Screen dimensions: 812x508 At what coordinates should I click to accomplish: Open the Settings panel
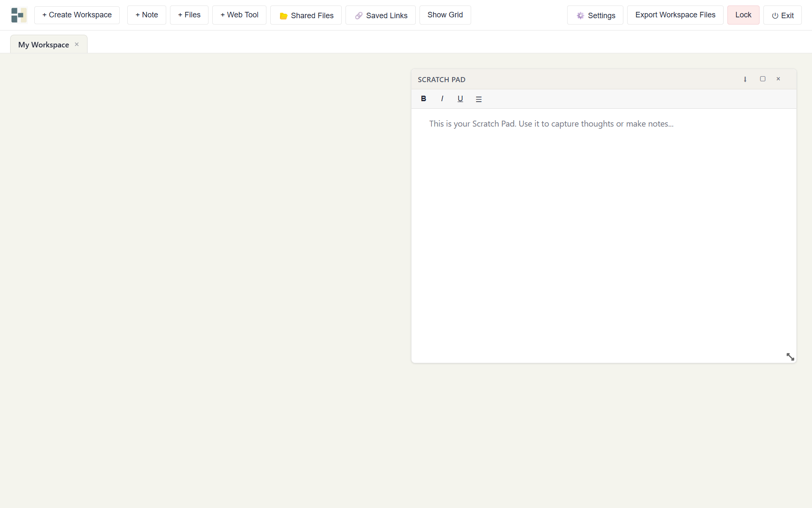point(595,15)
